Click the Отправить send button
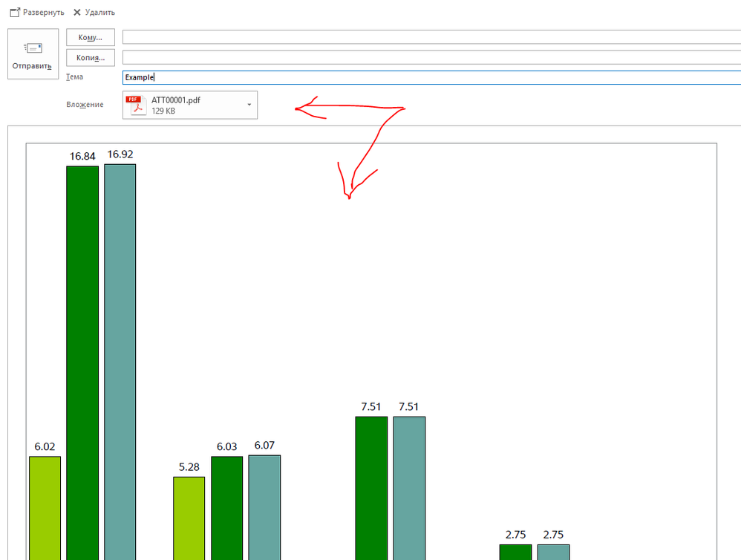Image resolution: width=741 pixels, height=560 pixels. point(33,54)
